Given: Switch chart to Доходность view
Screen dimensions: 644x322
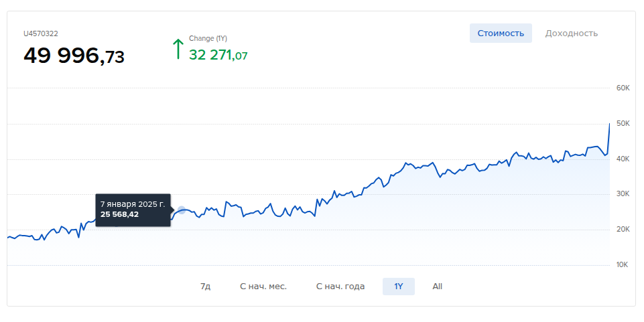Looking at the screenshot, I should tap(571, 33).
